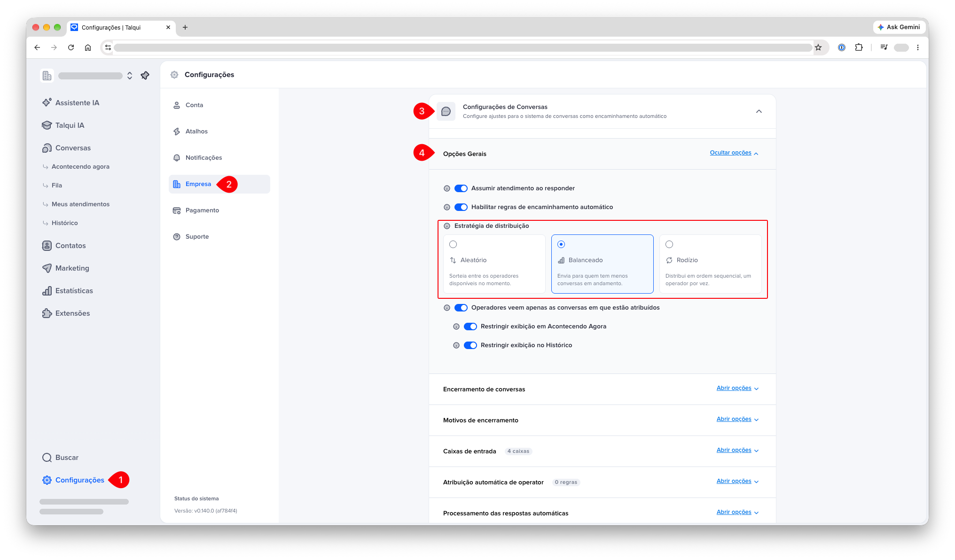Screen dimensions: 955x560
Task: Toggle Restringir exibição em Acontecendo Agora
Action: 470,327
